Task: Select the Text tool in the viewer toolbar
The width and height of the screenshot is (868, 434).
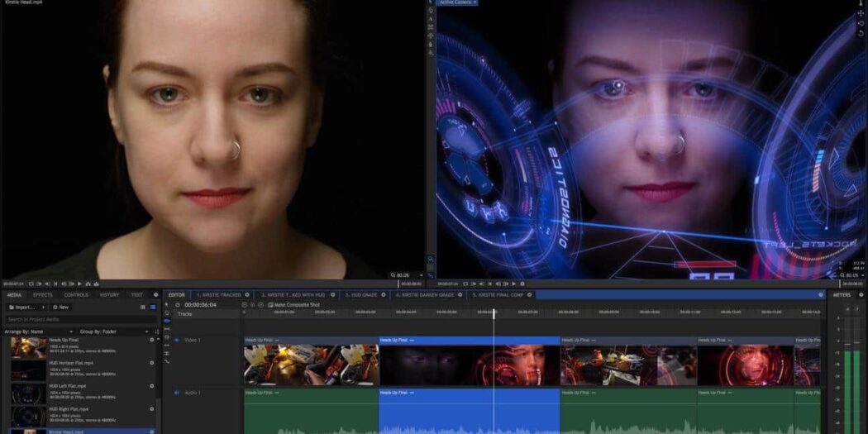Action: click(431, 18)
